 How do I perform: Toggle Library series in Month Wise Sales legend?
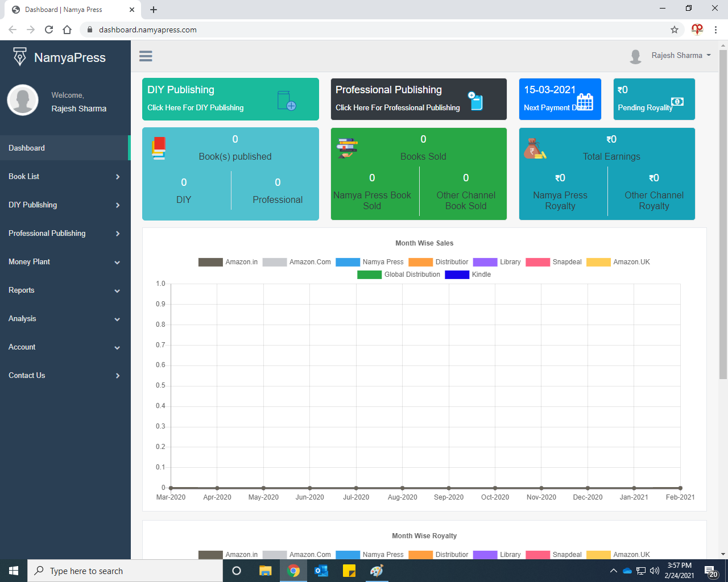click(x=497, y=262)
